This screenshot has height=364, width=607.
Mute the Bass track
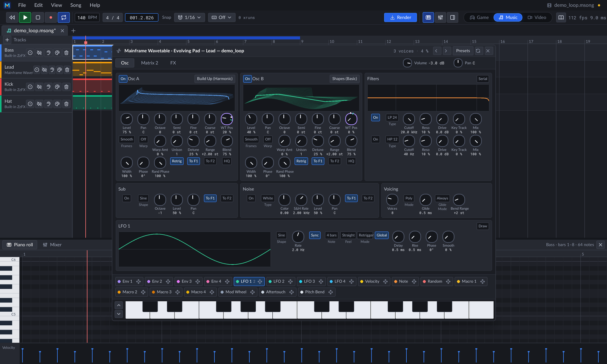[39, 53]
